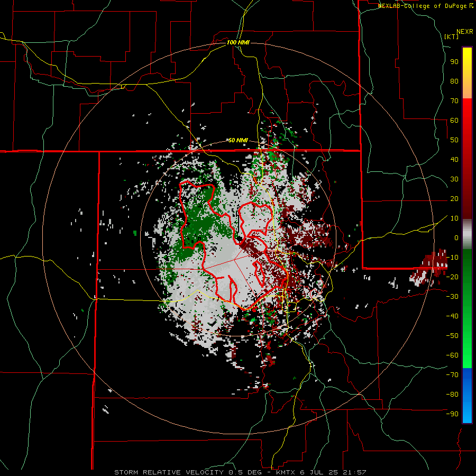Select the 50 value on velocity scale
The height and width of the screenshot is (476, 476).
454,140
